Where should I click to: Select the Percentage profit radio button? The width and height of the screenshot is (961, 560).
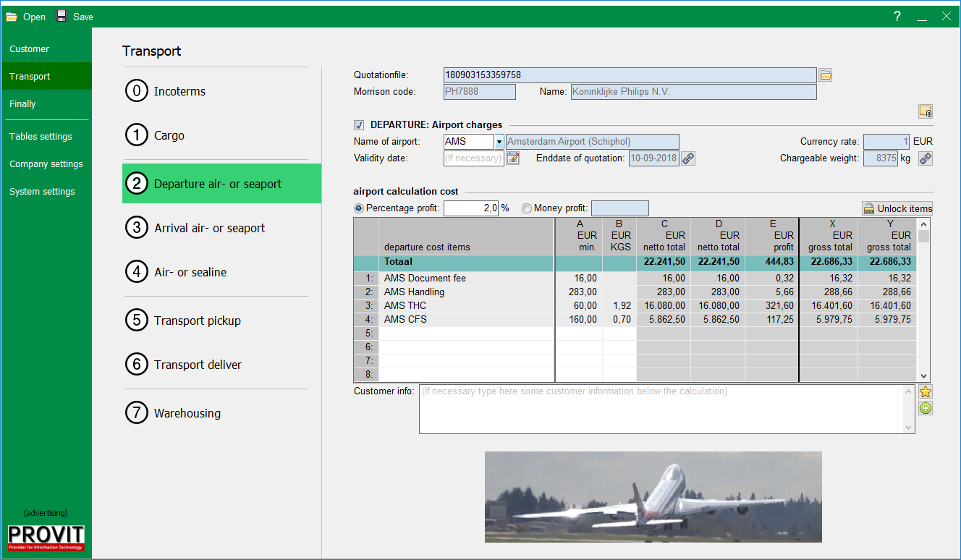coord(359,208)
